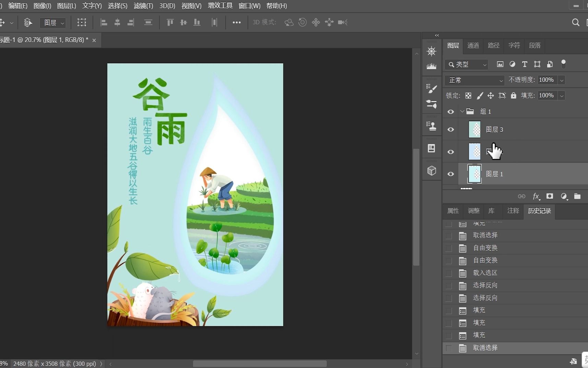Lock transparent pixels checkerboard icon
588x368 pixels.
tap(468, 95)
